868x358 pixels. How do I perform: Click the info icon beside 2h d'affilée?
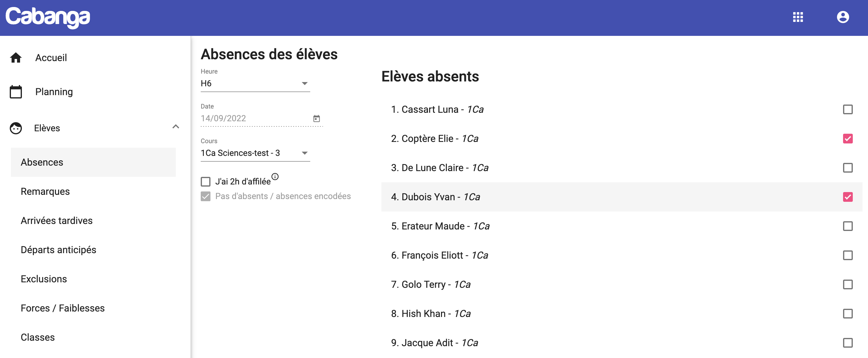click(x=275, y=177)
